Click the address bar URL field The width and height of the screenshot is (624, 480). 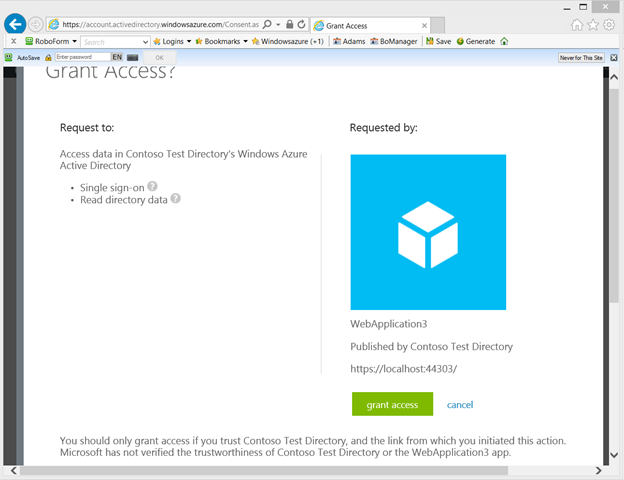[x=160, y=25]
